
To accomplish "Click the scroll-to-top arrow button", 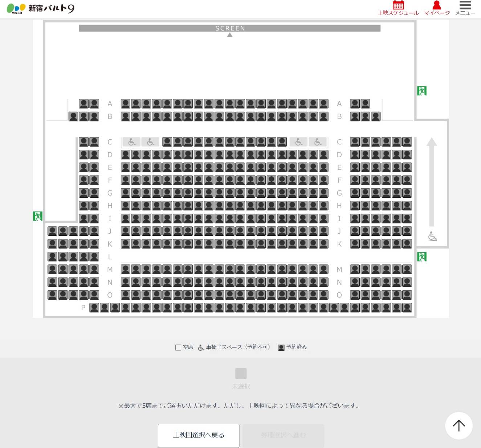I will pyautogui.click(x=459, y=426).
